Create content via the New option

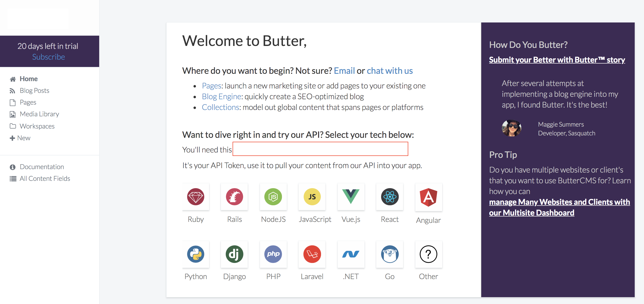(x=23, y=138)
